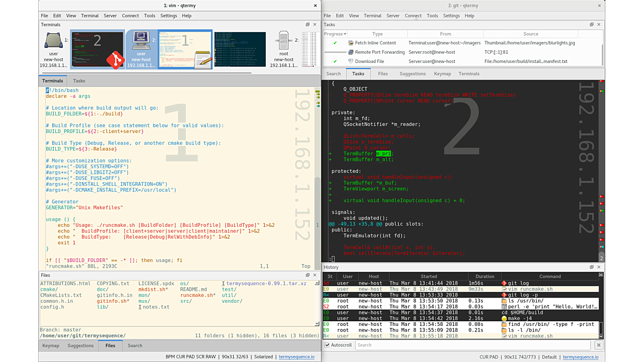The width and height of the screenshot is (644, 362).
Task: Undock the Tasks panel
Action: 591,25
